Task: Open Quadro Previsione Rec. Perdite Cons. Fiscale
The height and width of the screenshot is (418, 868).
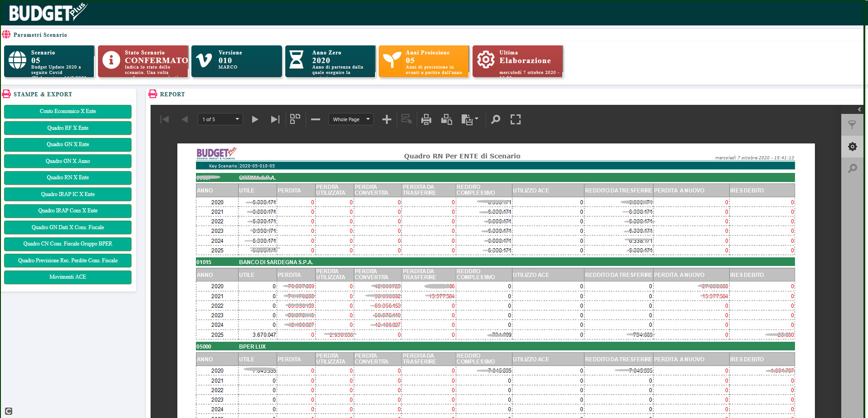Action: [x=68, y=261]
